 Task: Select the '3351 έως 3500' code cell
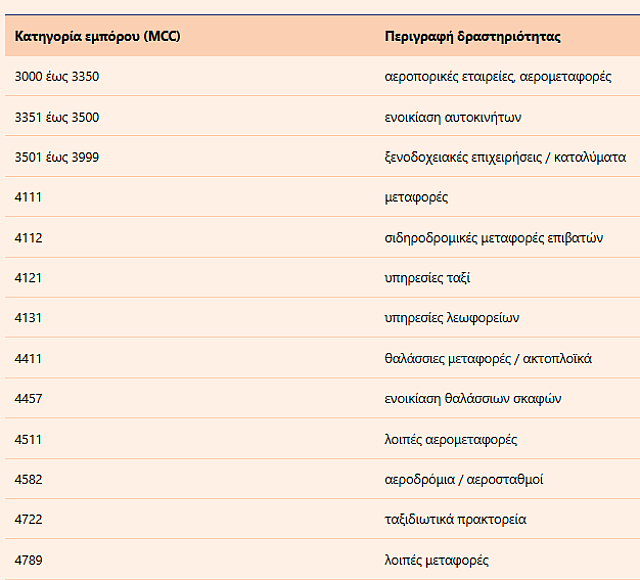coord(57,117)
